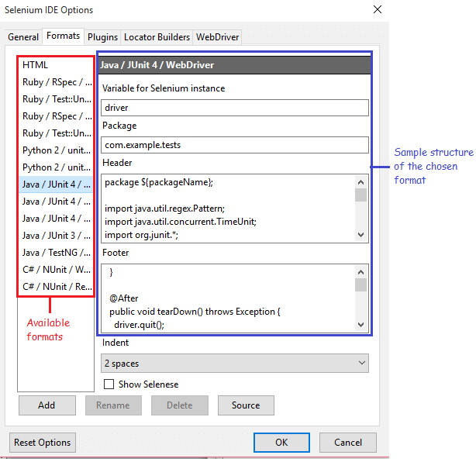Click inside the Footer text area
Viewport: 476px width, 462px height.
(228, 298)
